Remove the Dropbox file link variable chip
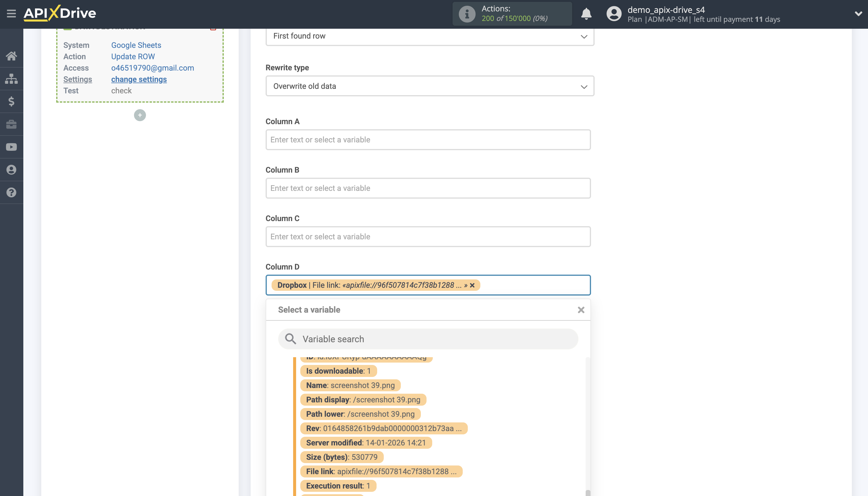The image size is (868, 496). pos(473,285)
